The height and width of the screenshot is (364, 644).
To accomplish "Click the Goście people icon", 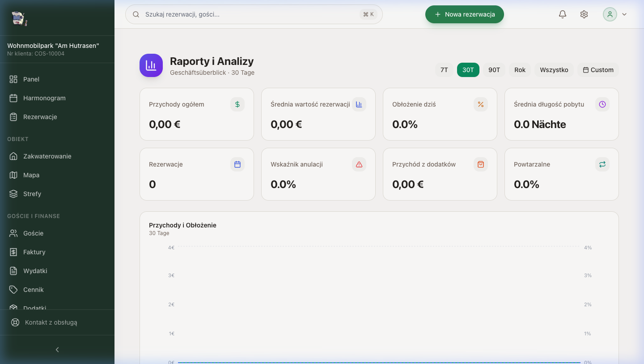I will [13, 233].
